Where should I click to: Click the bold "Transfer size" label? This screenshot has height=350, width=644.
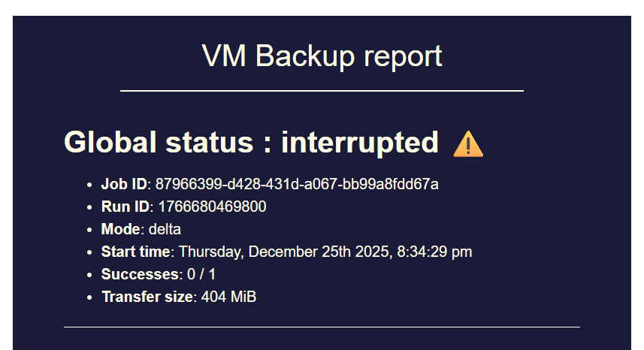147,297
